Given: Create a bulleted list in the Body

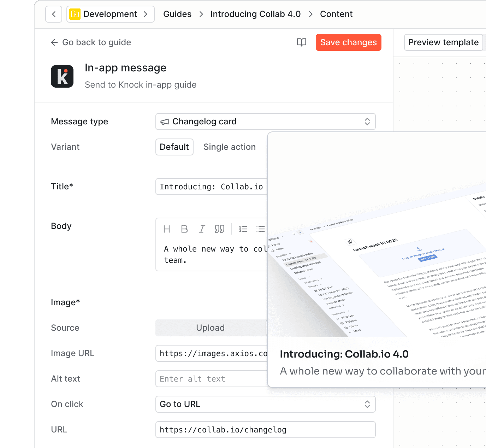Looking at the screenshot, I should (x=260, y=229).
